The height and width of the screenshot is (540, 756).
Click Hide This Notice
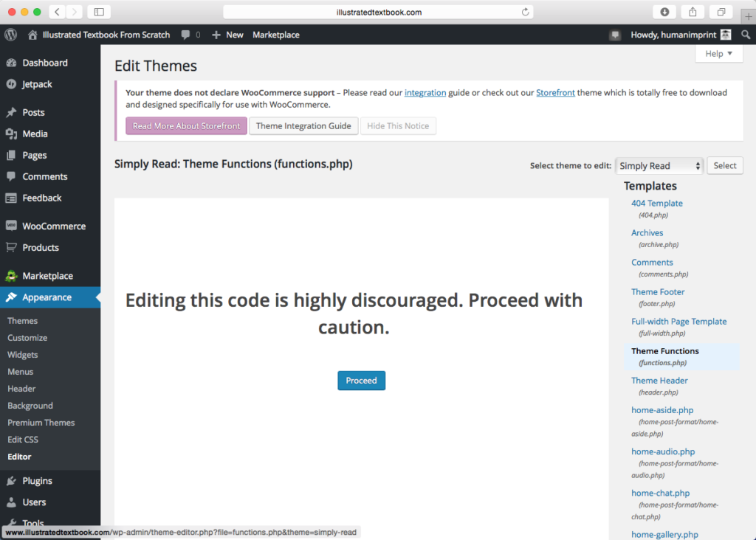click(398, 125)
